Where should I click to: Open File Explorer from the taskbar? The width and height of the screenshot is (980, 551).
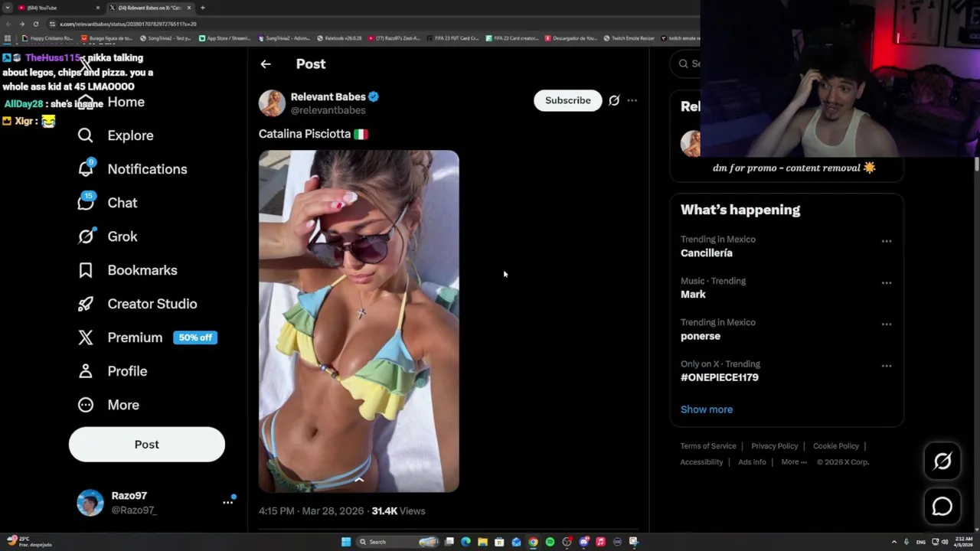click(x=482, y=542)
